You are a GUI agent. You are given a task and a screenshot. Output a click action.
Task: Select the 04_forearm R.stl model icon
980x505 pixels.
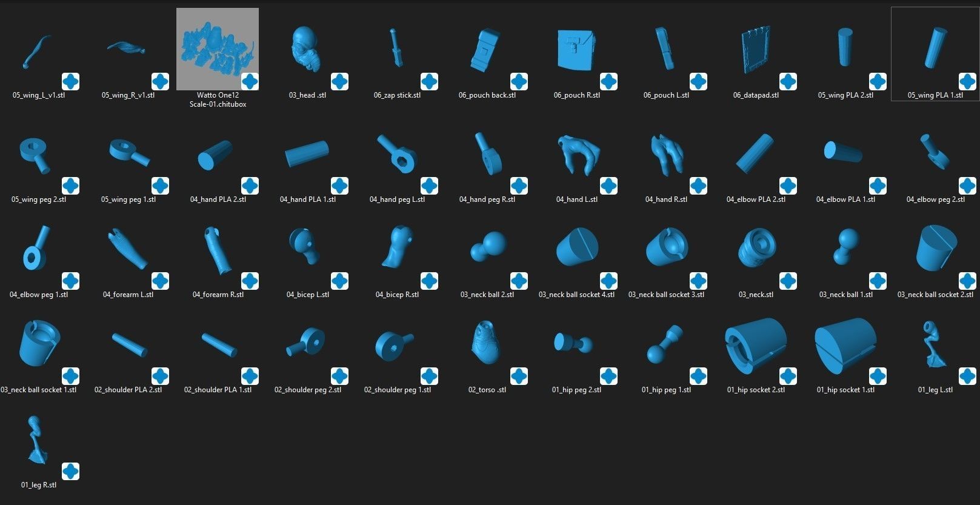(x=218, y=249)
